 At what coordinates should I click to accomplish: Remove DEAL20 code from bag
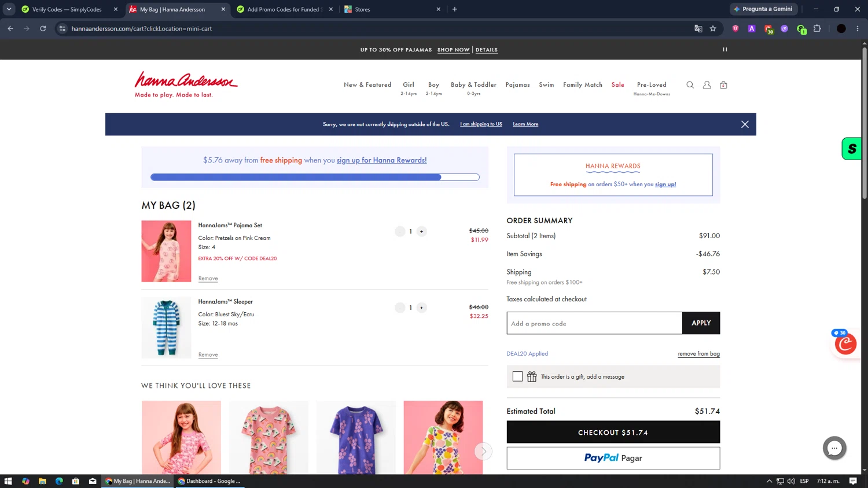[x=698, y=354]
